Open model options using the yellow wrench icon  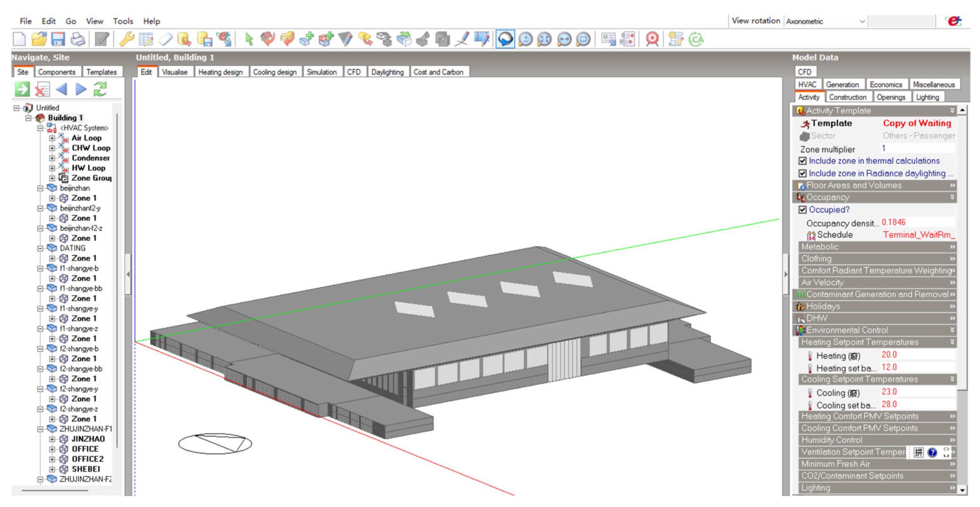click(127, 39)
